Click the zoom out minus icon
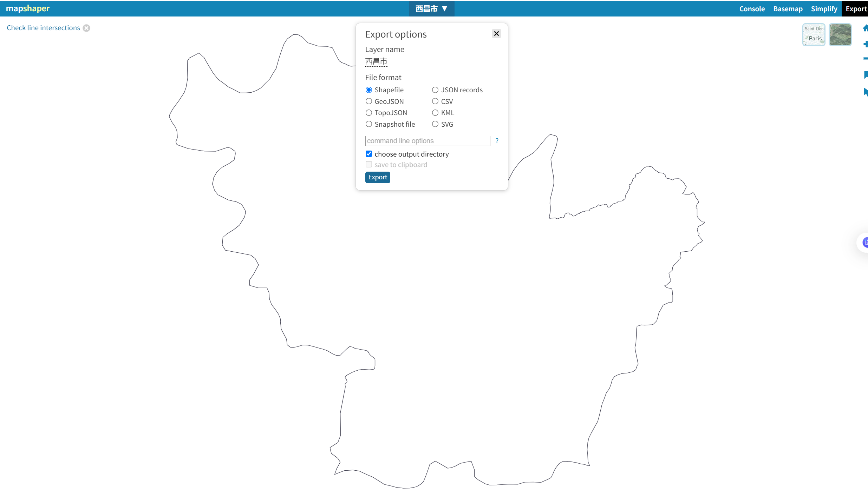868x497 pixels. [866, 59]
